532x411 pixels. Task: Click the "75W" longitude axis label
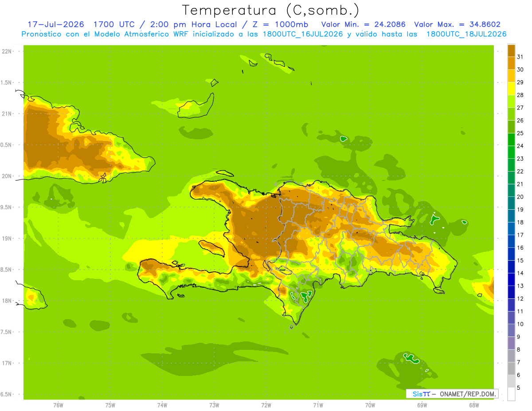coord(110,405)
